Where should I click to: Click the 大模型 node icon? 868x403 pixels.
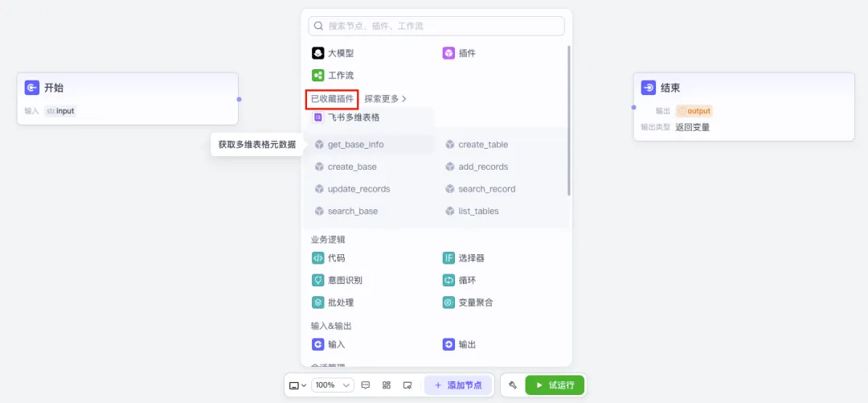[317, 53]
